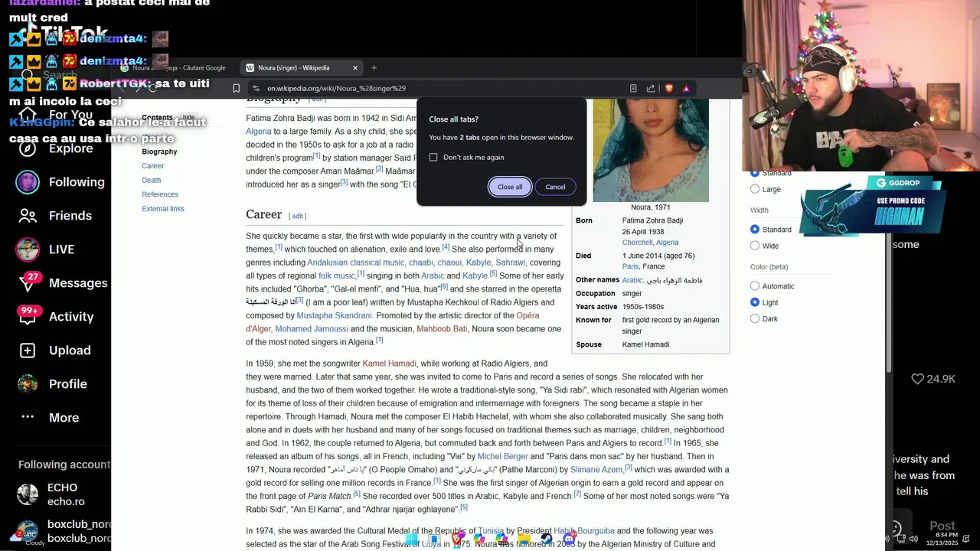Open Brave Rewards triangle icon
The height and width of the screenshot is (551, 980).
(x=686, y=88)
